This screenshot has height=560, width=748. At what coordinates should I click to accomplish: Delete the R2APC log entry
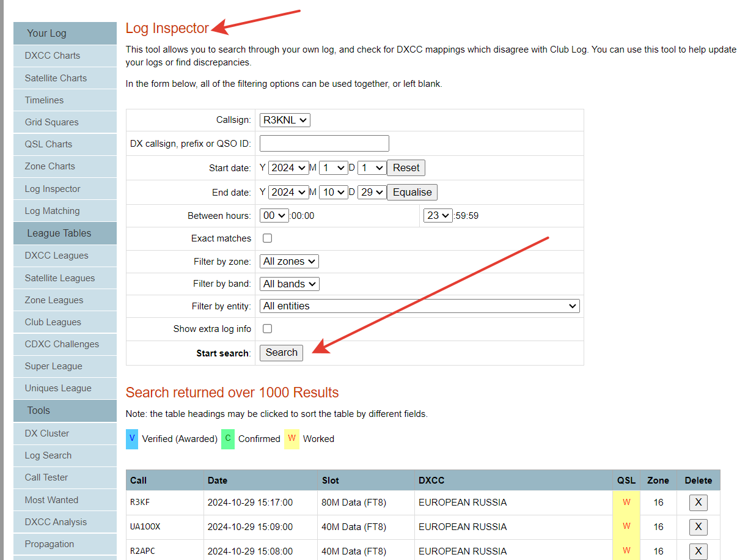[698, 551]
